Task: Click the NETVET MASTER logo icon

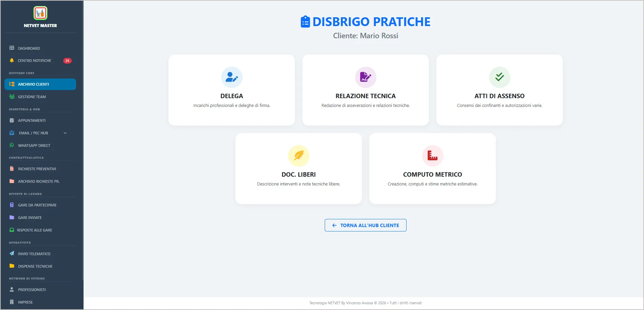Action: [40, 13]
